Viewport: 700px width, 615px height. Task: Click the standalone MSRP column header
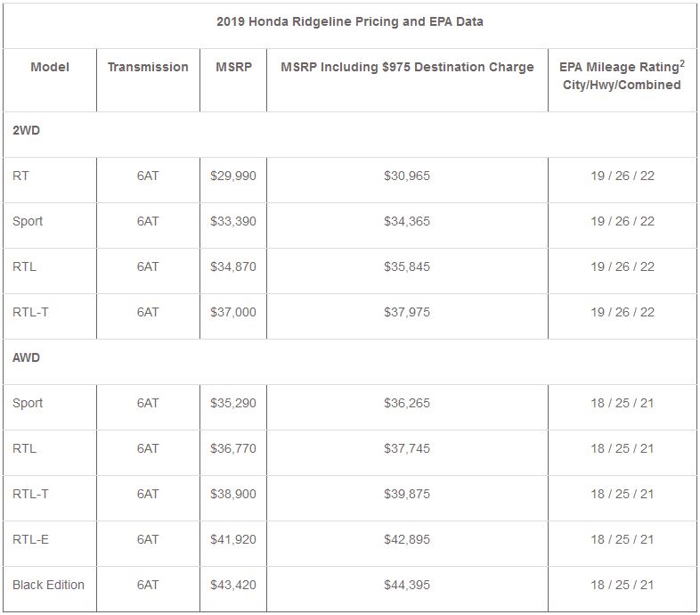(232, 67)
